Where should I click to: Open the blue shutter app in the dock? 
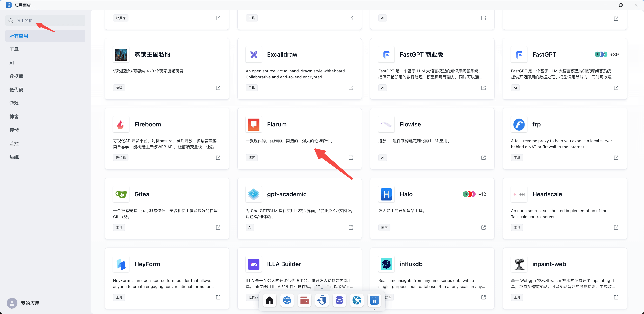(x=357, y=300)
